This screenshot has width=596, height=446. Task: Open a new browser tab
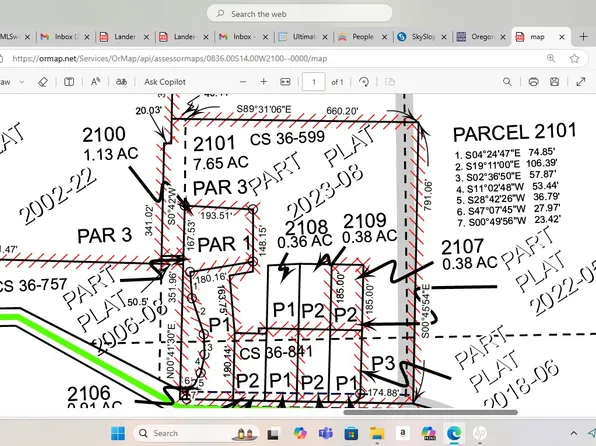click(583, 37)
